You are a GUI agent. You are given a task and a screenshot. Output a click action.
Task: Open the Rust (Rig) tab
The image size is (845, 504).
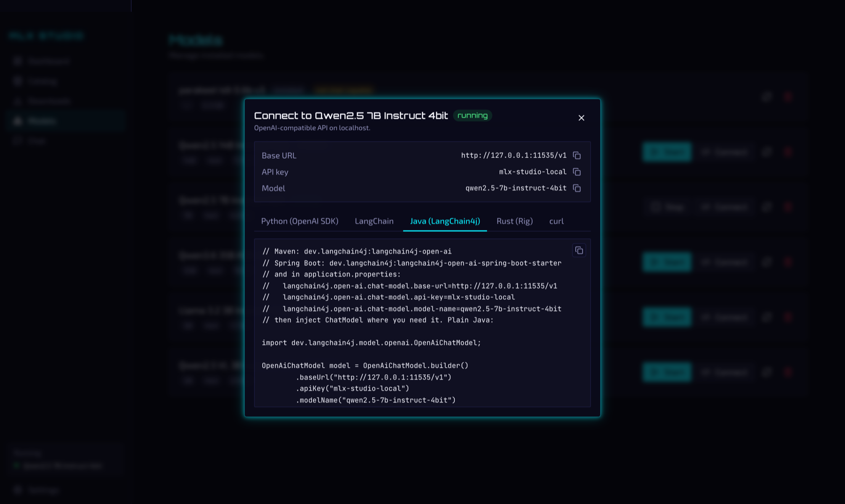(x=514, y=221)
